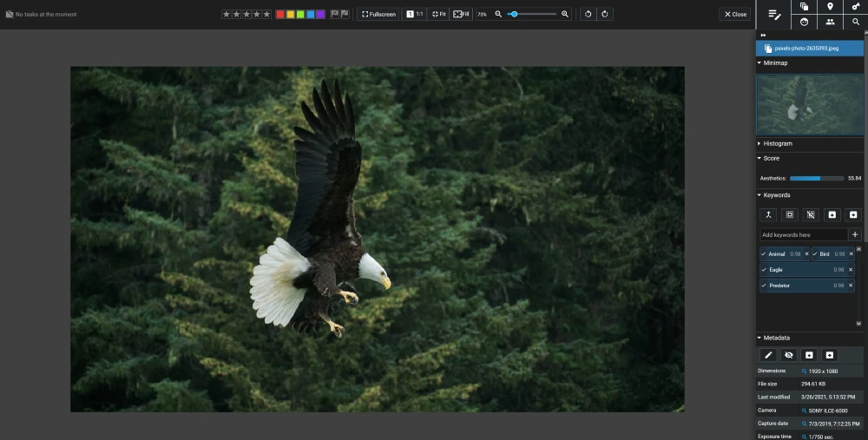Image resolution: width=868 pixels, height=440 pixels.
Task: Click the Aesthetics score bar
Action: (817, 178)
